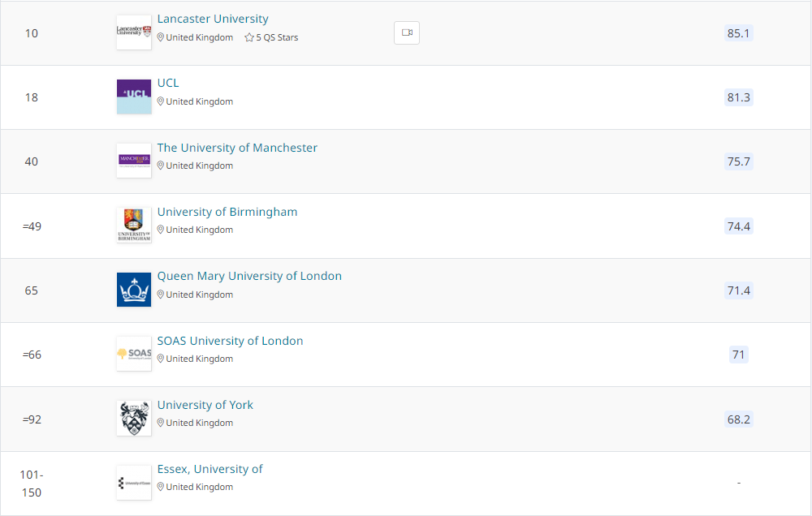
Task: Open the Lancaster University link
Action: click(x=213, y=19)
